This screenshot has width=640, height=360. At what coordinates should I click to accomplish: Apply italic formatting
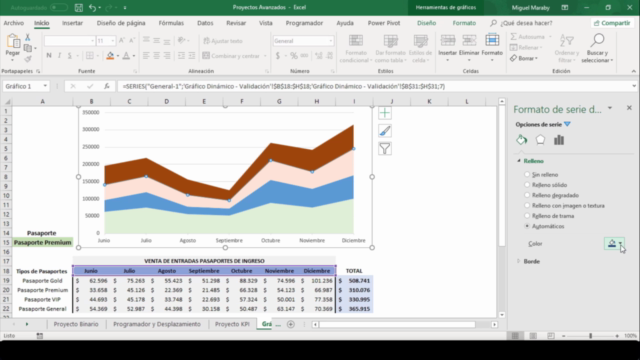59,56
